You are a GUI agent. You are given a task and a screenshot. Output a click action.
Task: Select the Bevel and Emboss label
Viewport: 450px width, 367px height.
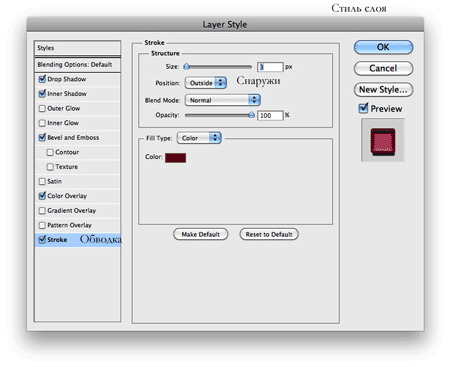tap(73, 138)
